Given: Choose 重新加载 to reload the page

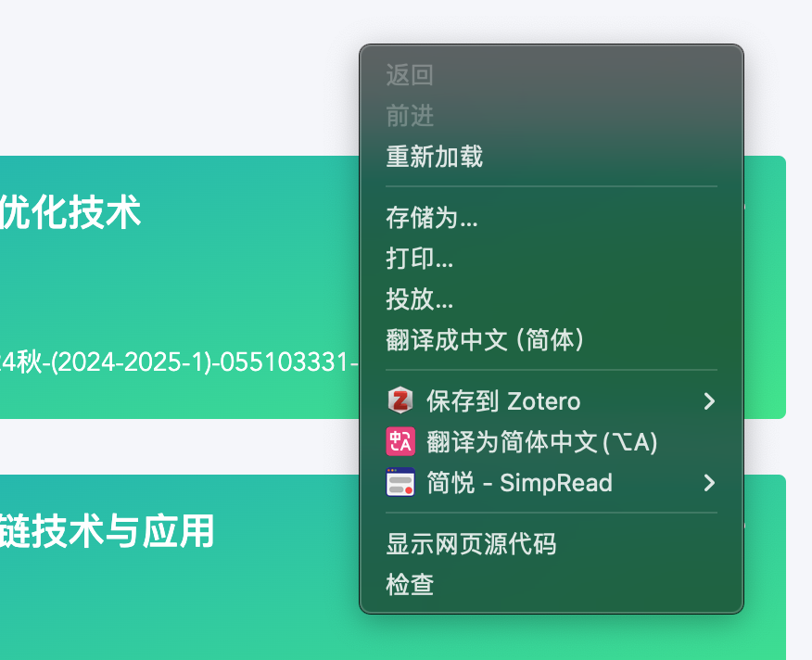Looking at the screenshot, I should tap(551, 157).
